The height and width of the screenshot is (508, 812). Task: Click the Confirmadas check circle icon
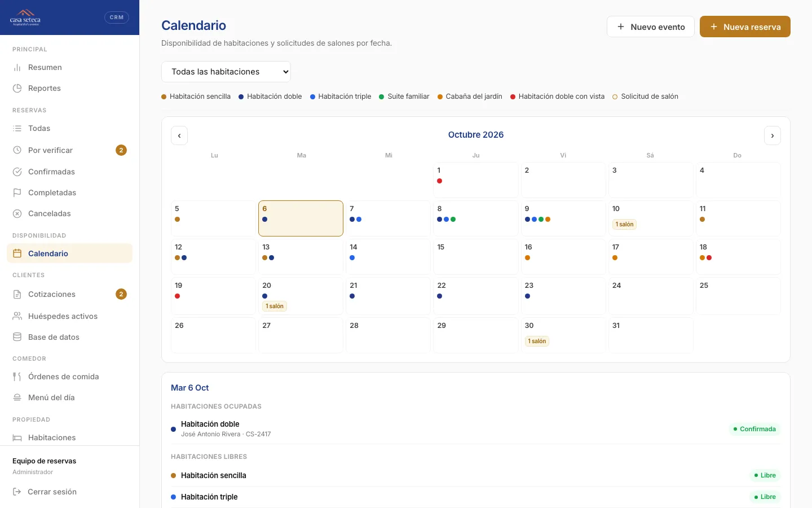point(17,172)
